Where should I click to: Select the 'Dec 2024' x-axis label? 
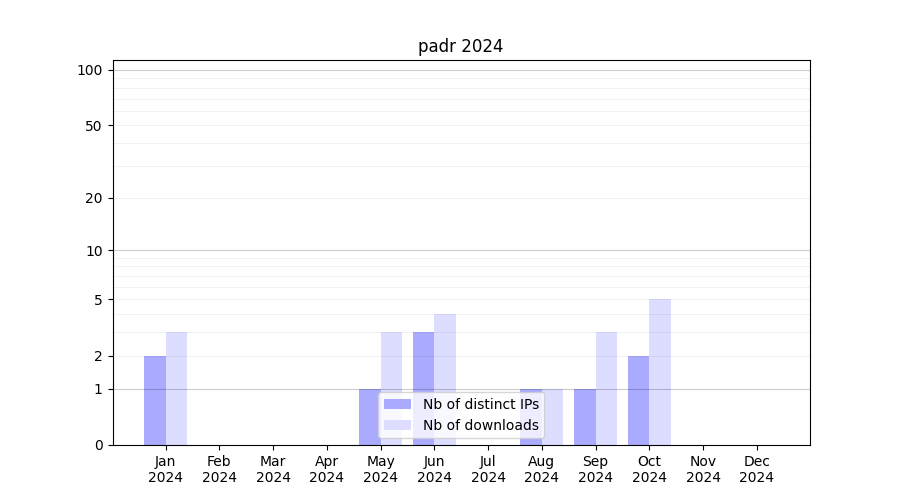click(756, 469)
